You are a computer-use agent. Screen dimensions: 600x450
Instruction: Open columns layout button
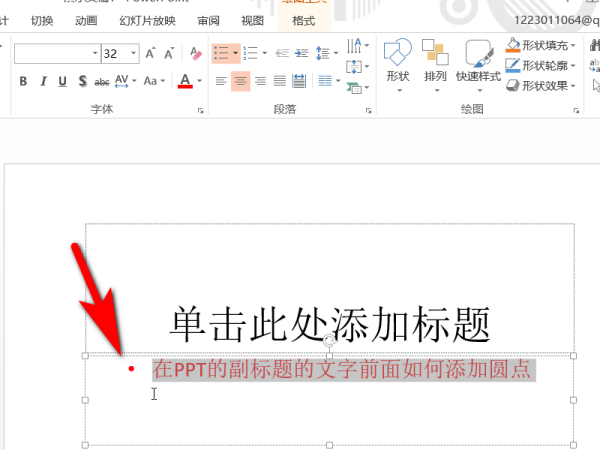[x=329, y=81]
